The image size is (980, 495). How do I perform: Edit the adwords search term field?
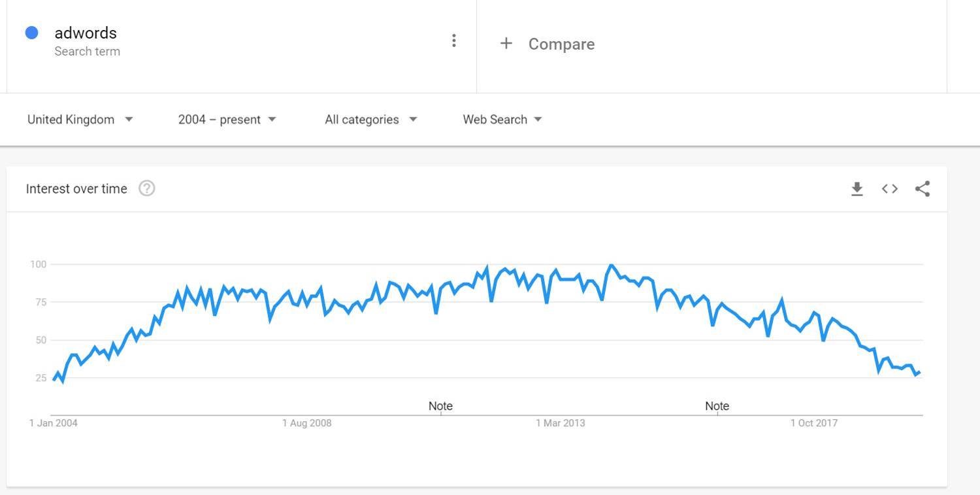86,33
